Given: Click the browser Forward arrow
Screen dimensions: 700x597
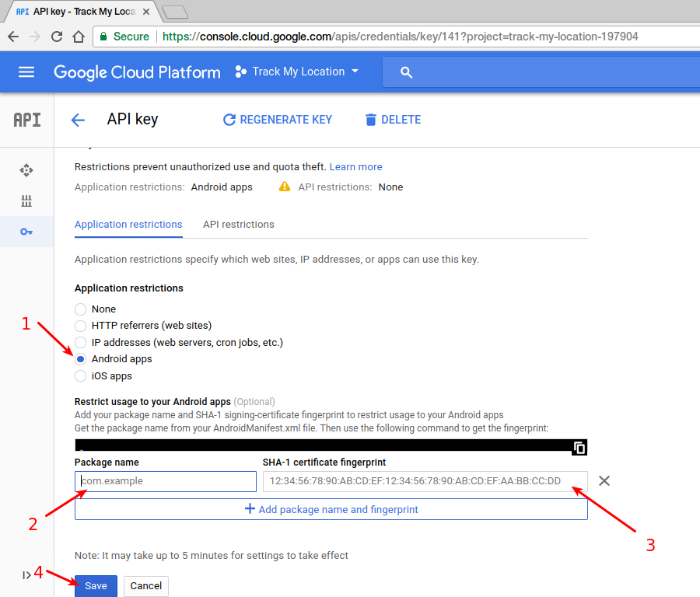Looking at the screenshot, I should coord(35,37).
